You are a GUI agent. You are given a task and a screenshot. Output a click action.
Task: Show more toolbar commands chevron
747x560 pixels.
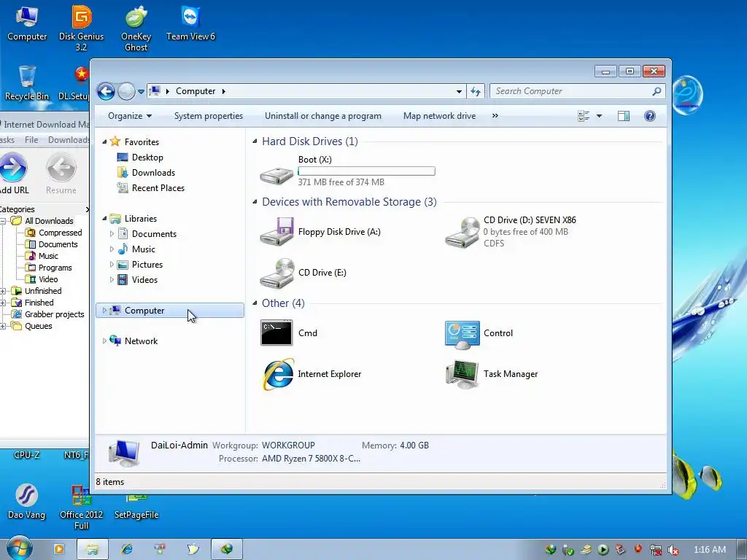pos(495,116)
